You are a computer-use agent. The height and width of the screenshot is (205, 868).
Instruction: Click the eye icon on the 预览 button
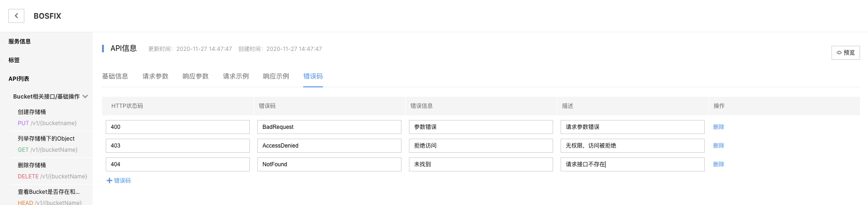point(839,53)
